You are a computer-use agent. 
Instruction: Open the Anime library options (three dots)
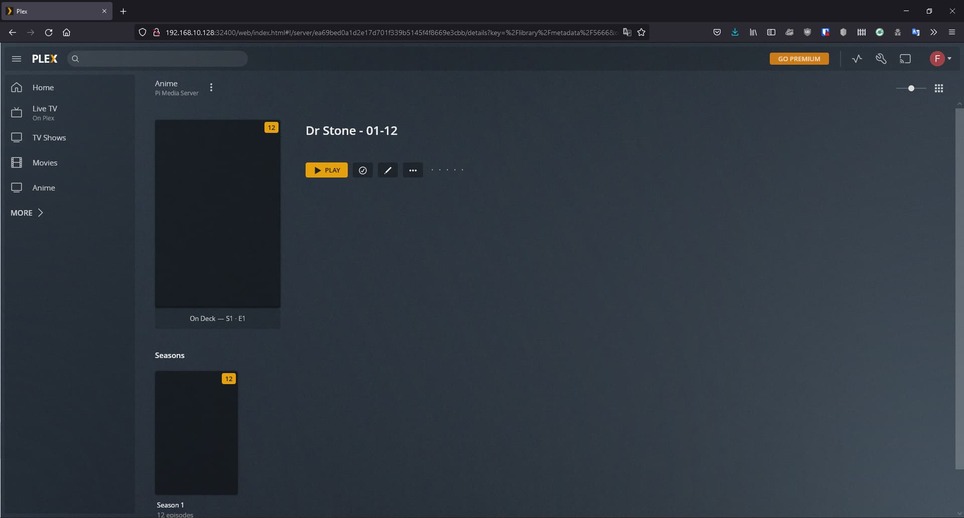[211, 88]
